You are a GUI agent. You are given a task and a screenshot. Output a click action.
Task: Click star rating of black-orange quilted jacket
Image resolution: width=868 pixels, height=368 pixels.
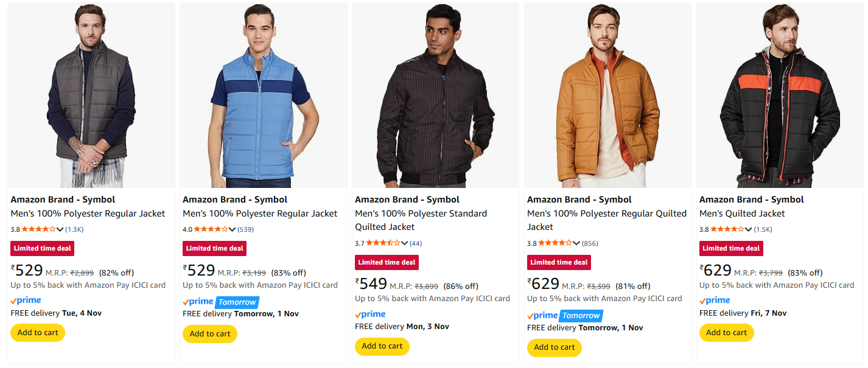(727, 229)
